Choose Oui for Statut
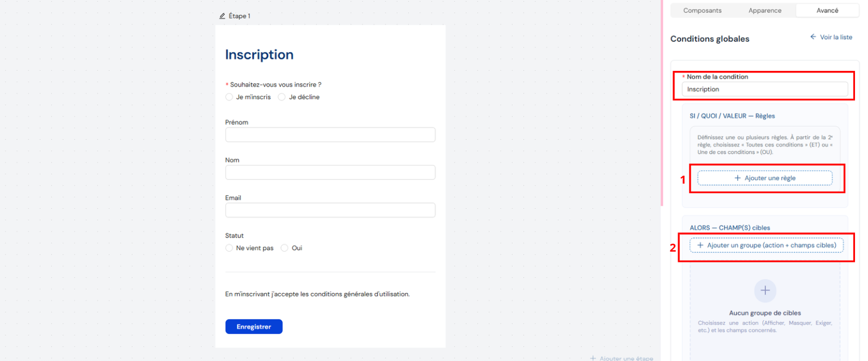 (x=284, y=248)
